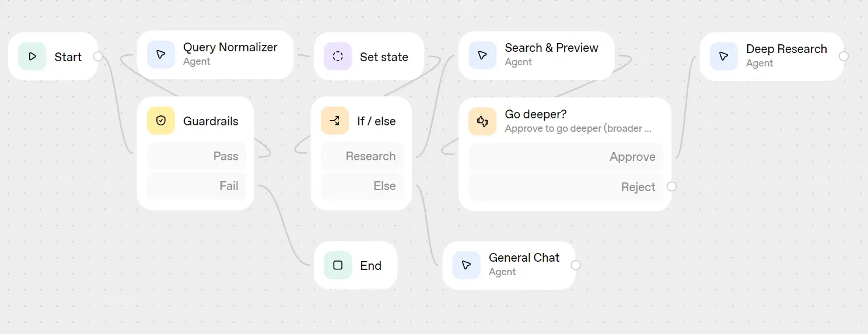Click the If / else branch icon

pos(335,121)
